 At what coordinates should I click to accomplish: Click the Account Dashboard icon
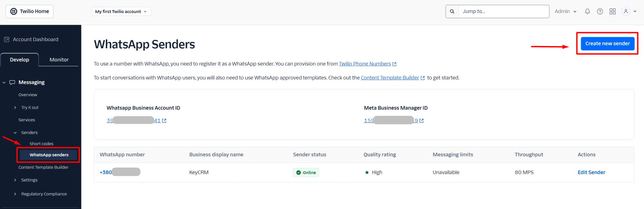coord(6,40)
